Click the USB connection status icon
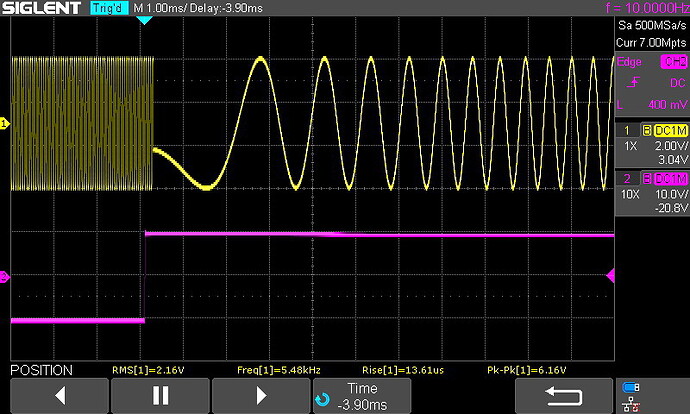Image resolution: width=690 pixels, height=414 pixels. pos(631,386)
